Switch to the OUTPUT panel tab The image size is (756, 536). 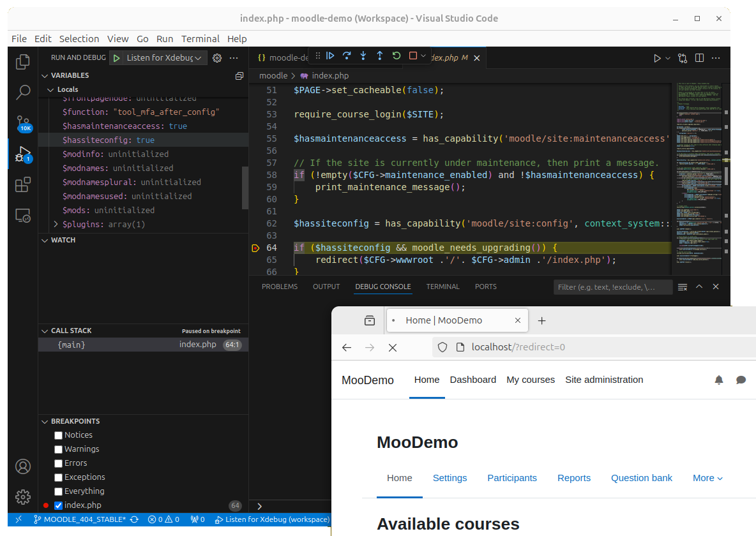[326, 287]
